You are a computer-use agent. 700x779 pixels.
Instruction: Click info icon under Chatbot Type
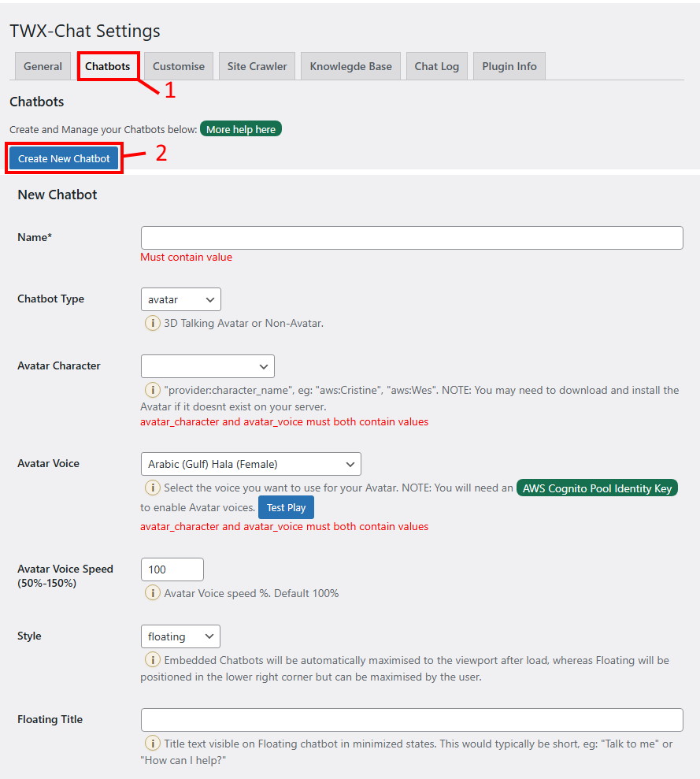point(152,323)
